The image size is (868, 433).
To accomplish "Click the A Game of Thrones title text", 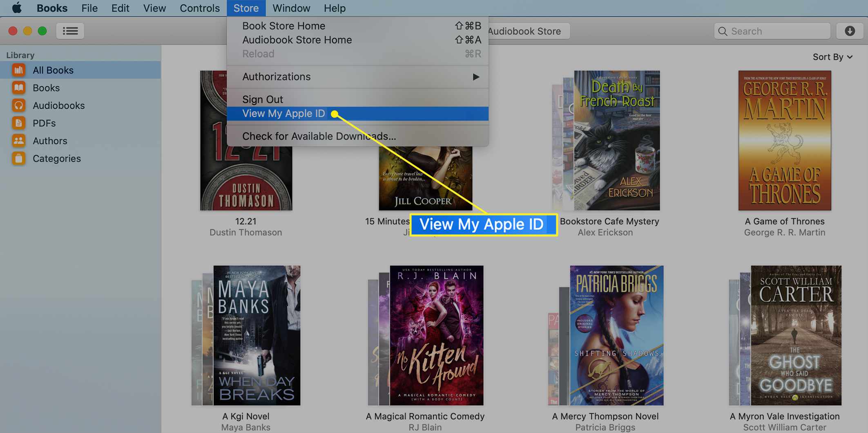I will [x=784, y=221].
